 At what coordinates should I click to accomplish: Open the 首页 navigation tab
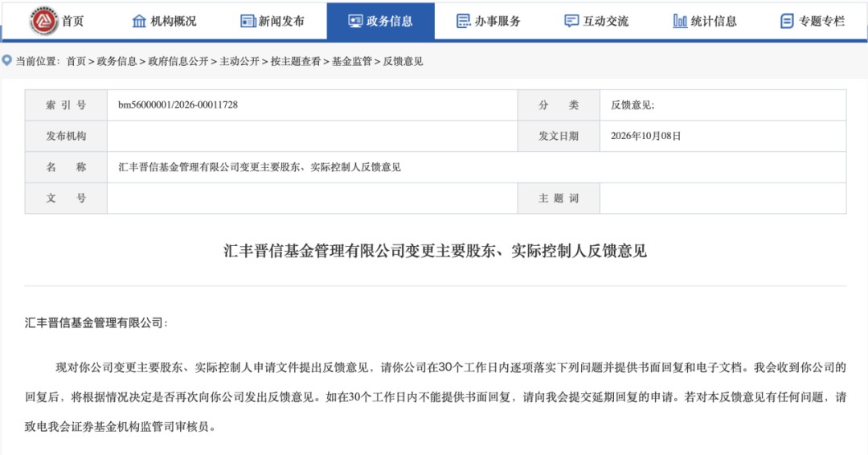[x=72, y=21]
